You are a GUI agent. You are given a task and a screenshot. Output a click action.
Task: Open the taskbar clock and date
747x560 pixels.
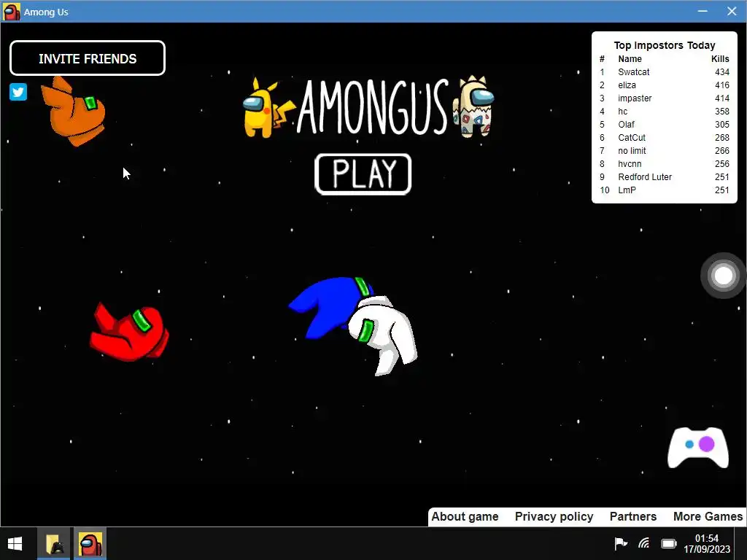[707, 543]
